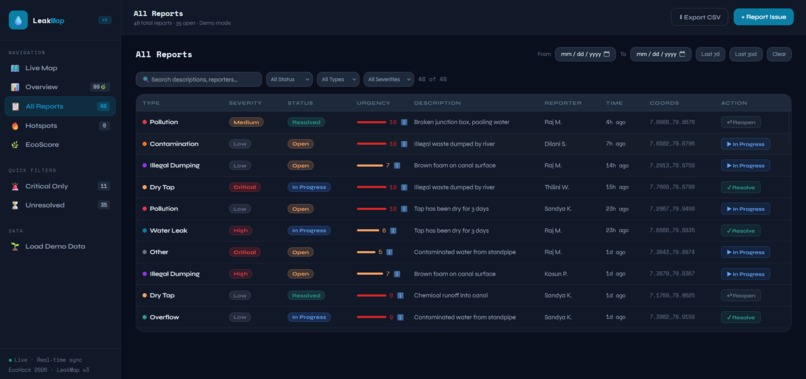Resolve the Overflow report
This screenshot has height=379, width=806.
click(741, 317)
